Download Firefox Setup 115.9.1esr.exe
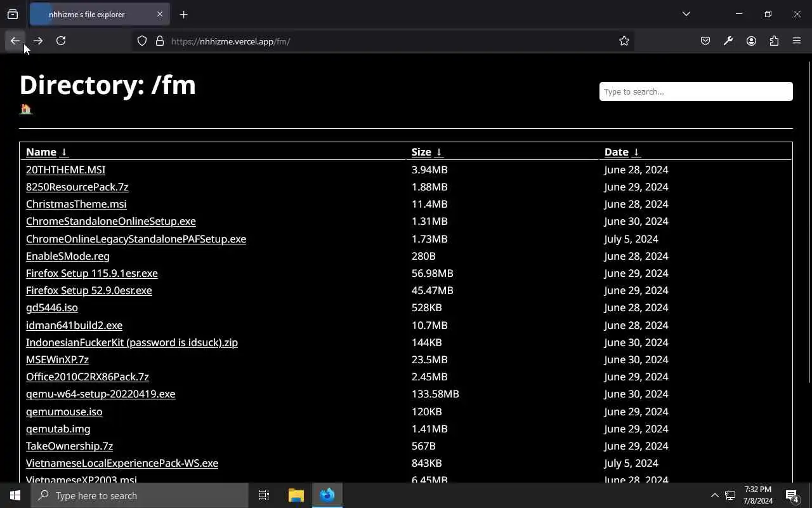812x508 pixels. (x=91, y=273)
